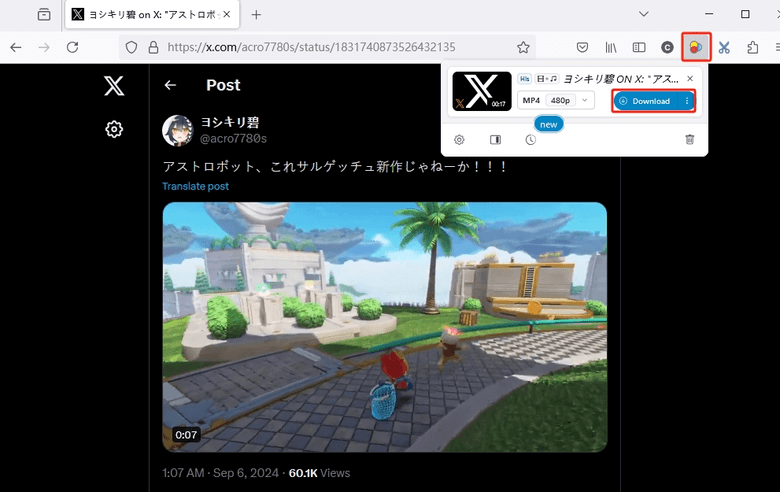View site security via the padlock icon

pos(153,47)
